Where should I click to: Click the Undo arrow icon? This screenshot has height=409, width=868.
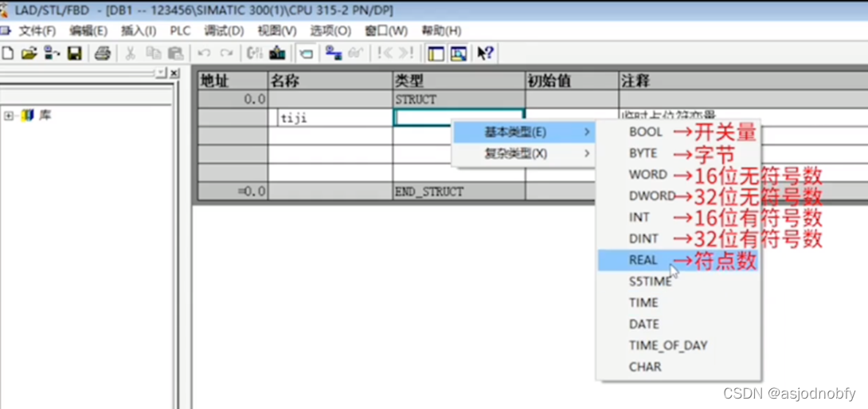click(204, 53)
